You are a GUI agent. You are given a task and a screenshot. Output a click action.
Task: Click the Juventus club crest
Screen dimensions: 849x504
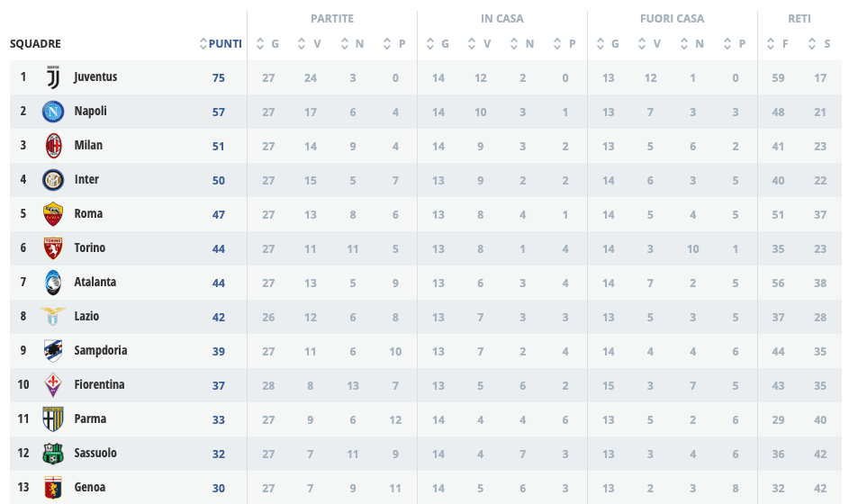(53, 77)
